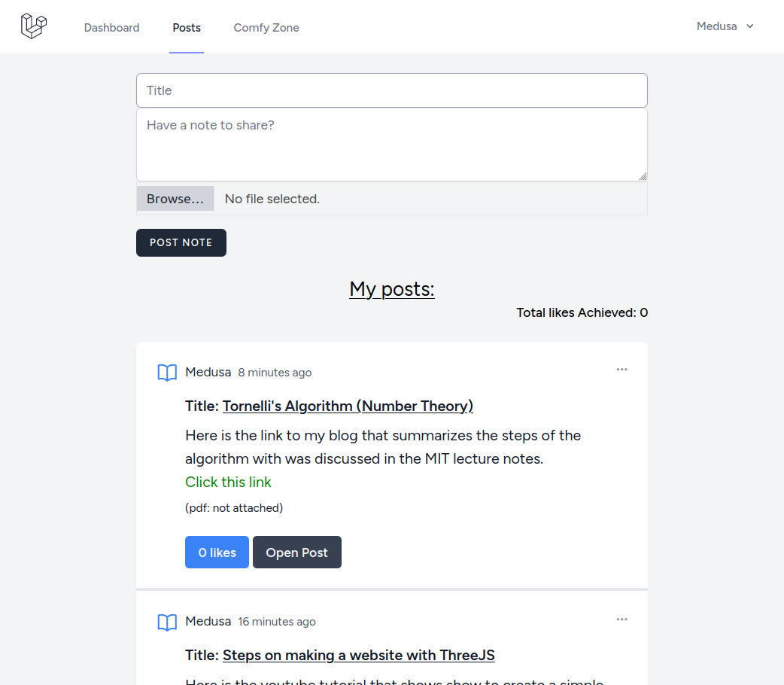Click the book icon on Tornelli's Algorithm post

[x=167, y=373]
